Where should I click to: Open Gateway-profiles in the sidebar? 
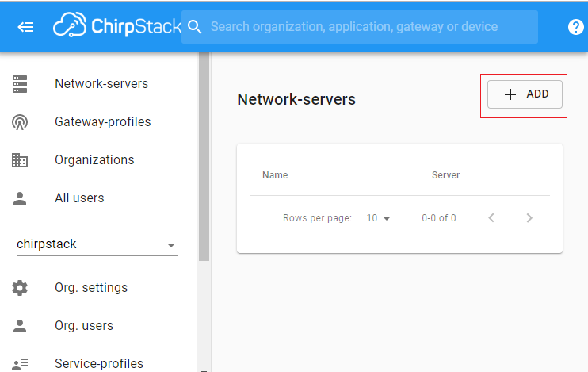click(103, 122)
